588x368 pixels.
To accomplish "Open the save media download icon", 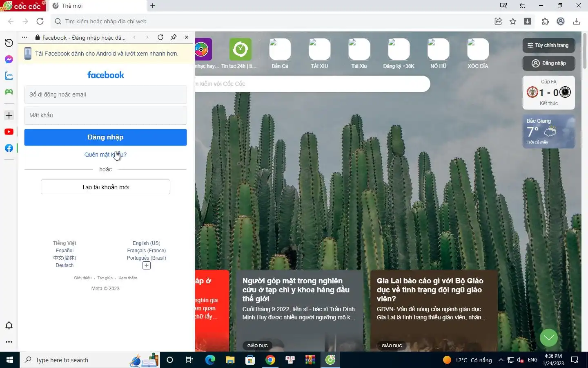I will click(x=528, y=21).
